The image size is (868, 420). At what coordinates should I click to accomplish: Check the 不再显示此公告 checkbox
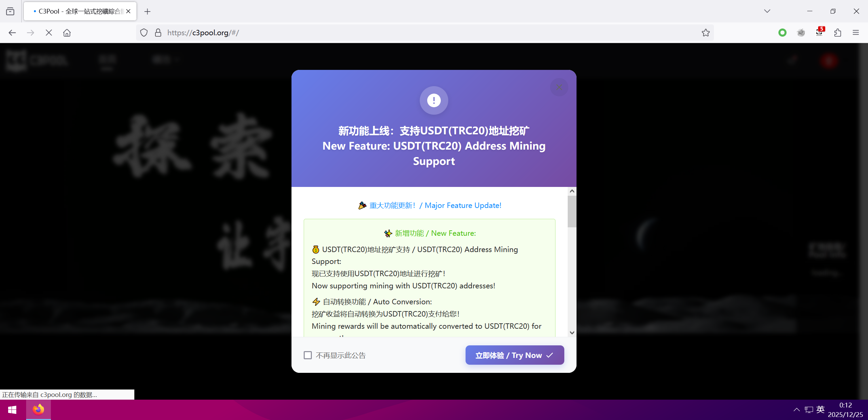click(308, 355)
